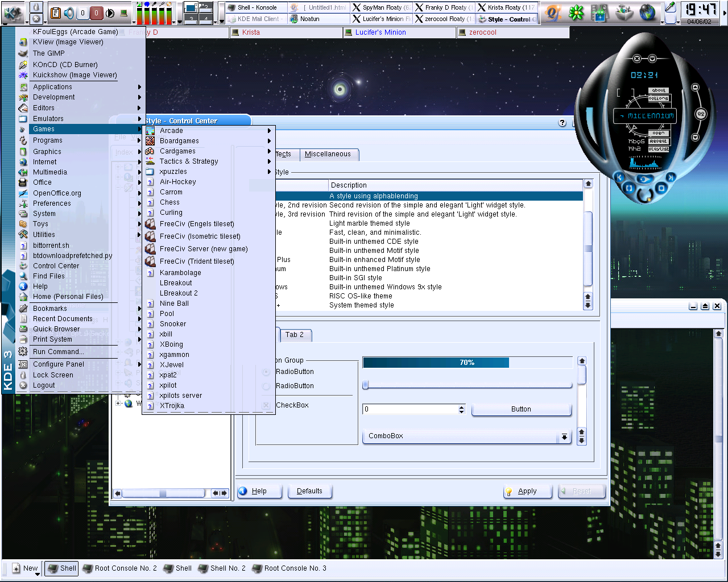This screenshot has width=728, height=582.
Task: Apply the selected widget style
Action: [x=527, y=491]
